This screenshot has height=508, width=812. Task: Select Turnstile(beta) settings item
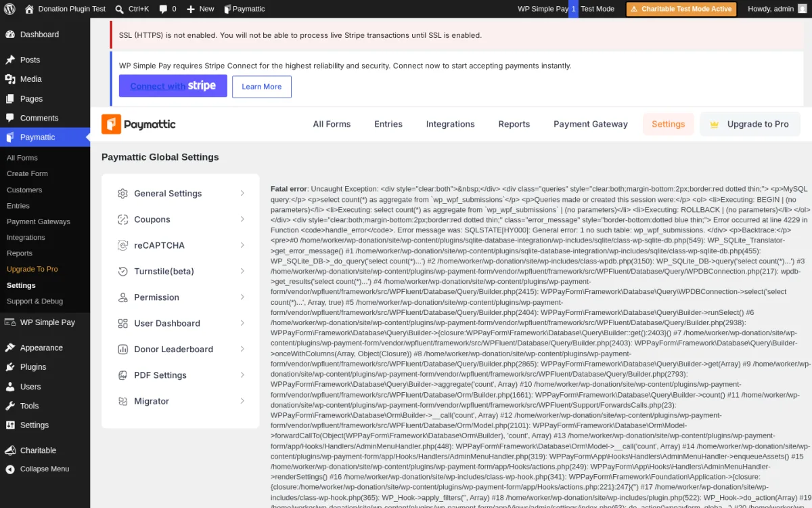coord(181,272)
